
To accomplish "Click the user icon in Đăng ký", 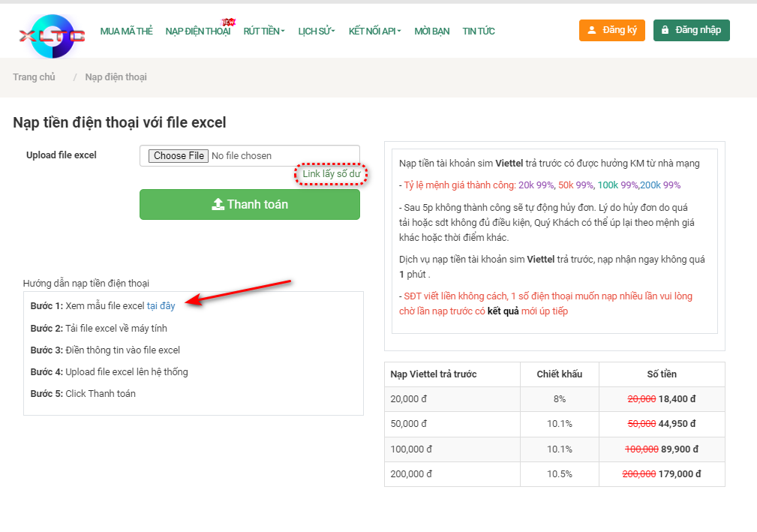I will (x=591, y=31).
